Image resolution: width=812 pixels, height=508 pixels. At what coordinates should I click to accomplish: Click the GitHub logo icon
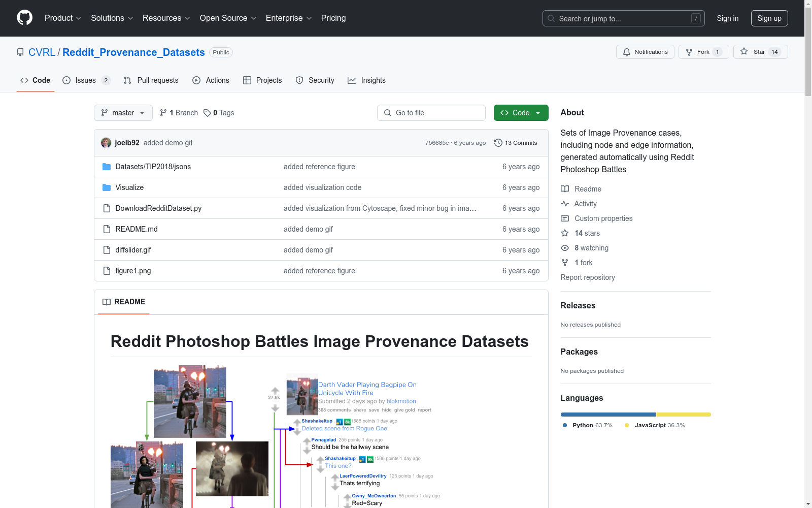(24, 18)
